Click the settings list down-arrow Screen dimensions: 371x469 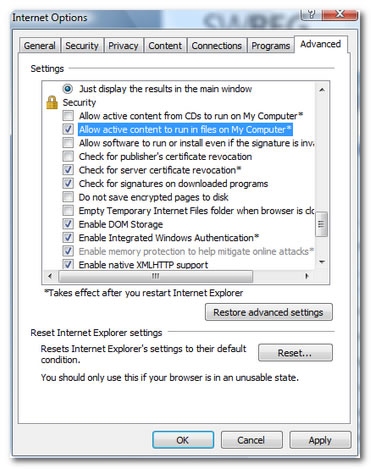pos(322,262)
